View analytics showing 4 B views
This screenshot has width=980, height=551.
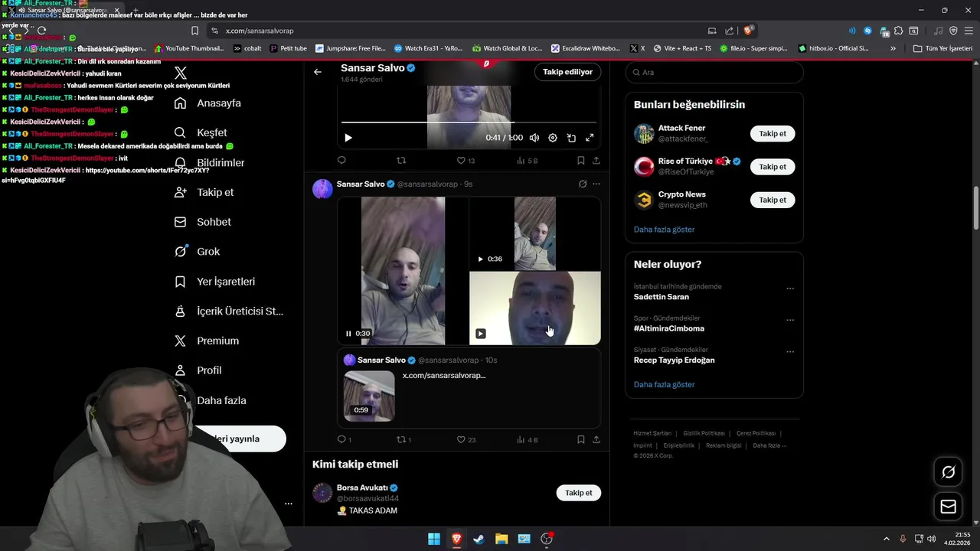pyautogui.click(x=528, y=439)
